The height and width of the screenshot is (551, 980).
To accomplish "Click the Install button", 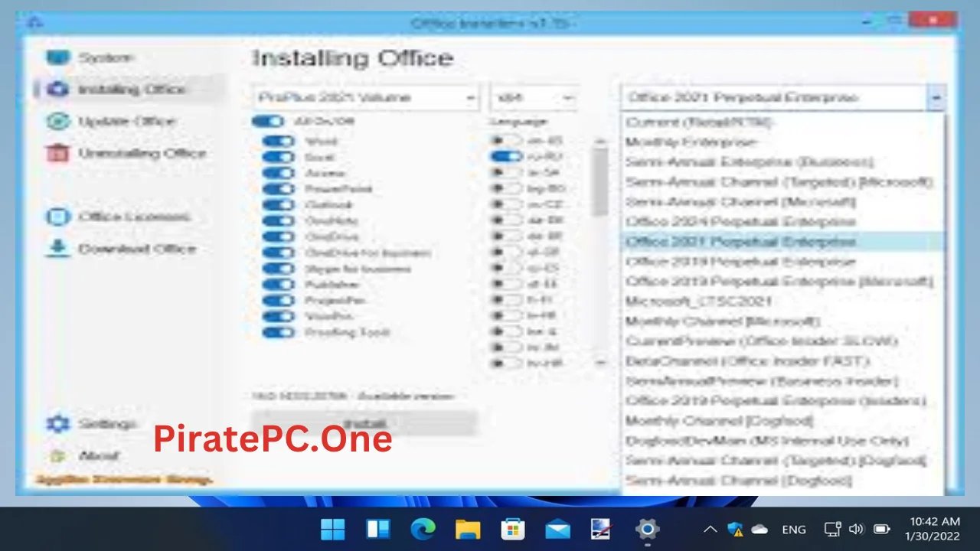I will pos(364,423).
